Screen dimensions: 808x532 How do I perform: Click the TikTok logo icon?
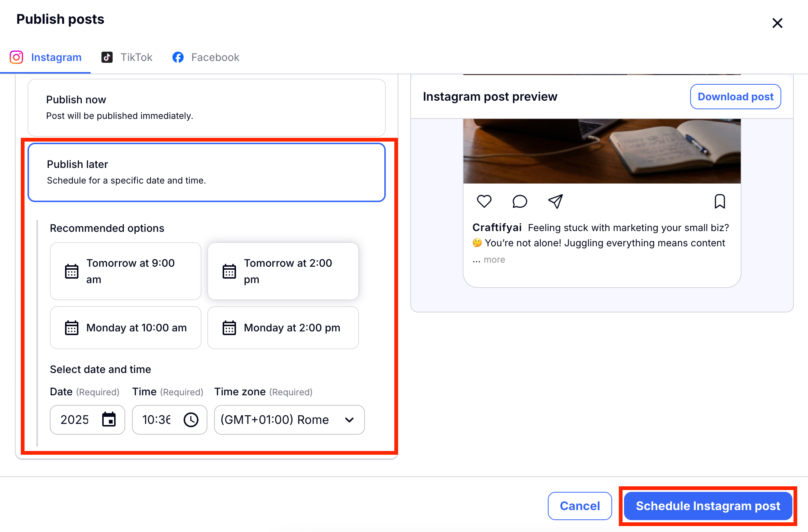point(107,57)
